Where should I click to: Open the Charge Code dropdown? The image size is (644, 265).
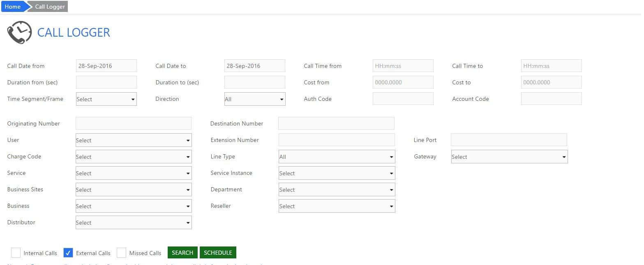134,157
